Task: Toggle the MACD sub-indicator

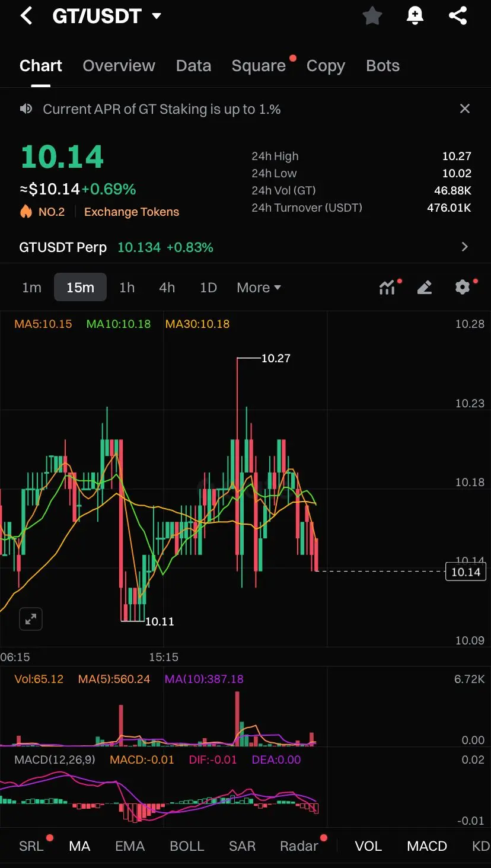Action: point(427,846)
